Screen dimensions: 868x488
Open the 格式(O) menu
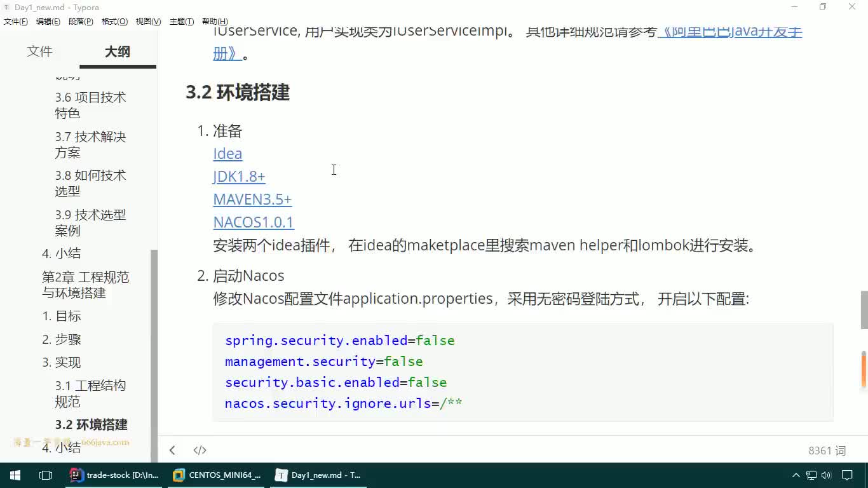tap(114, 22)
